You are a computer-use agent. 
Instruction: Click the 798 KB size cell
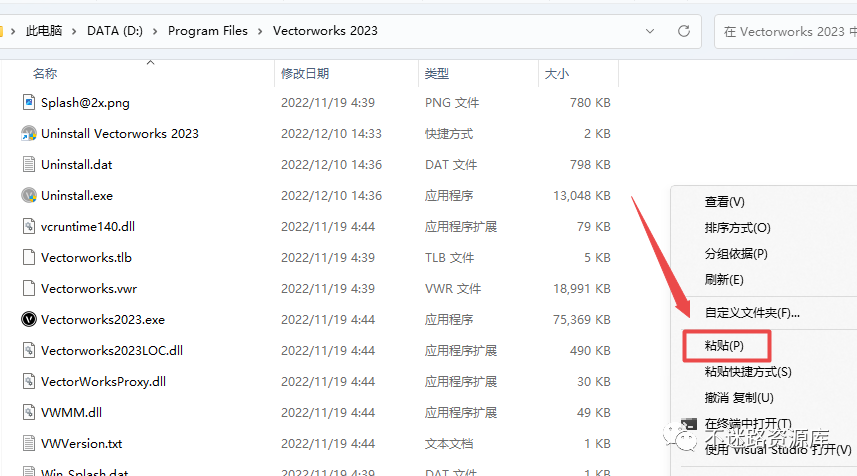coord(590,164)
